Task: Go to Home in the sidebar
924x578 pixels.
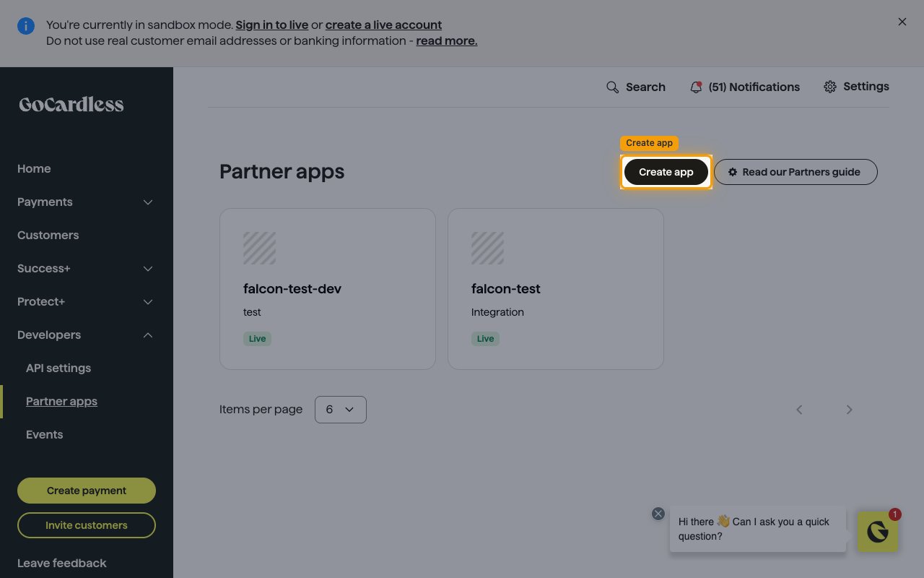Action: coord(34,168)
